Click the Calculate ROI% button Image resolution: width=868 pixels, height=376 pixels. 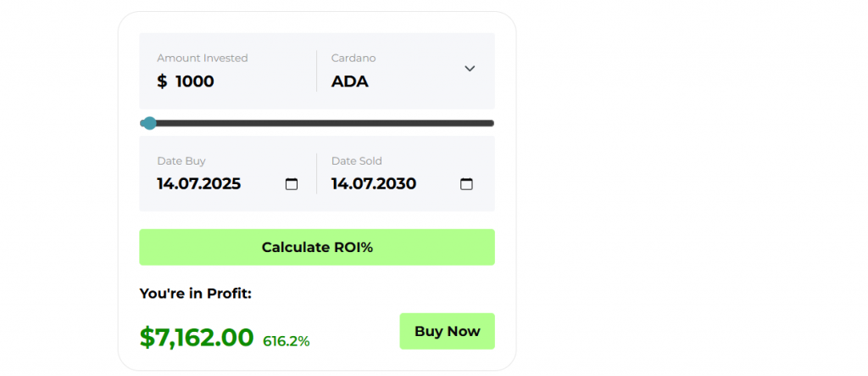coord(317,247)
